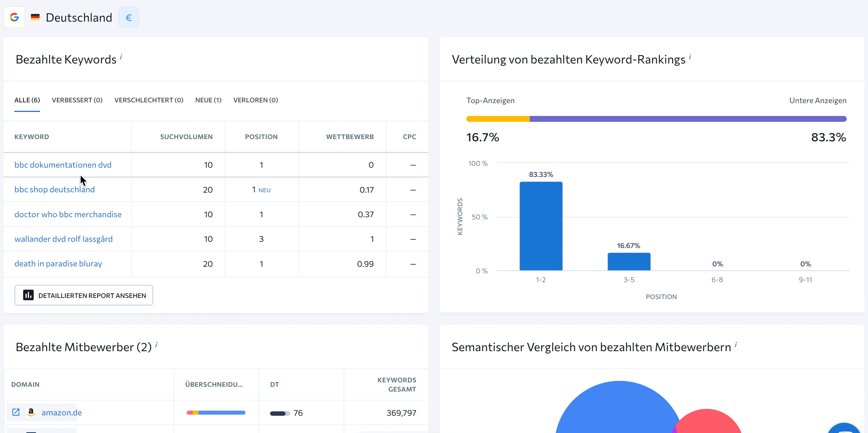The width and height of the screenshot is (868, 433).
Task: Click the amazon.de domain link
Action: click(62, 412)
